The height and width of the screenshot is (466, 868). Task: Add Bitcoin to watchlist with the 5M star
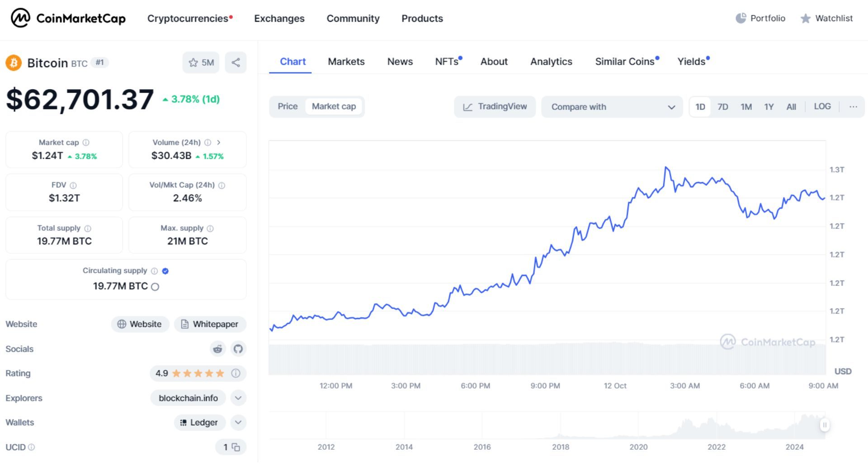(x=201, y=63)
